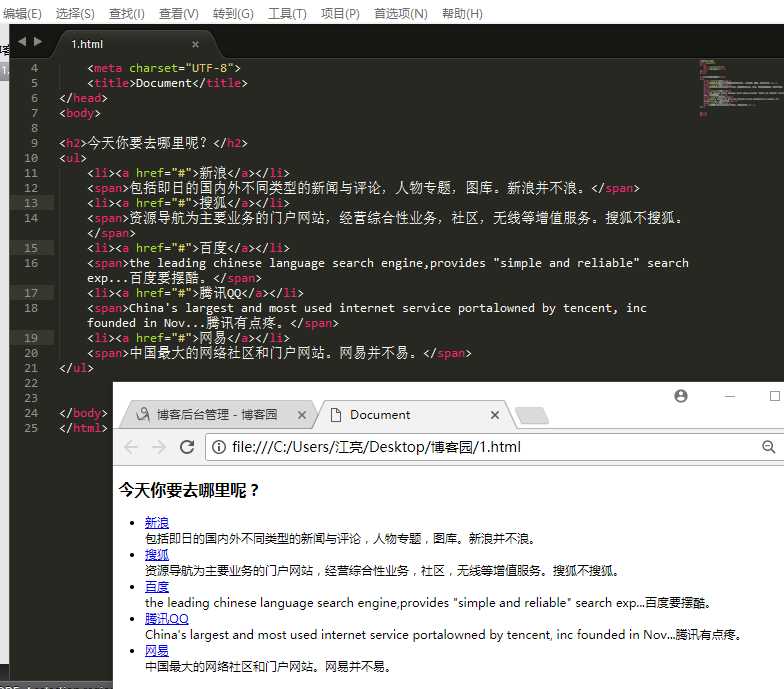Click the opening <body> tag line
Viewport: 784px width, 689px height.
(80, 113)
